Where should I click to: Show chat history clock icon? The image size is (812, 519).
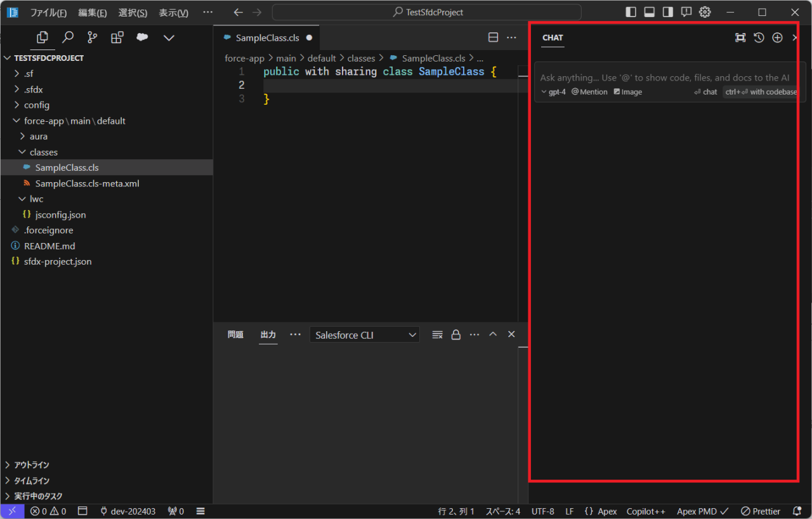pos(759,37)
